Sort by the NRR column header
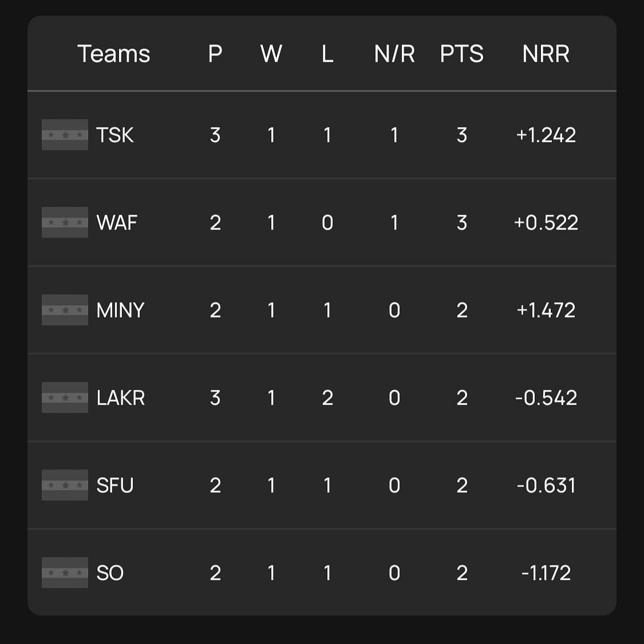 [x=546, y=54]
